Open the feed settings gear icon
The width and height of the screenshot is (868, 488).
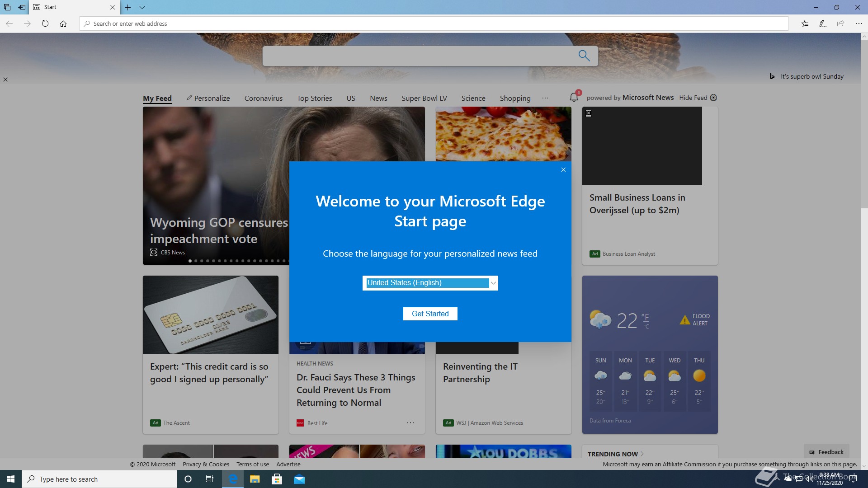[x=713, y=98]
